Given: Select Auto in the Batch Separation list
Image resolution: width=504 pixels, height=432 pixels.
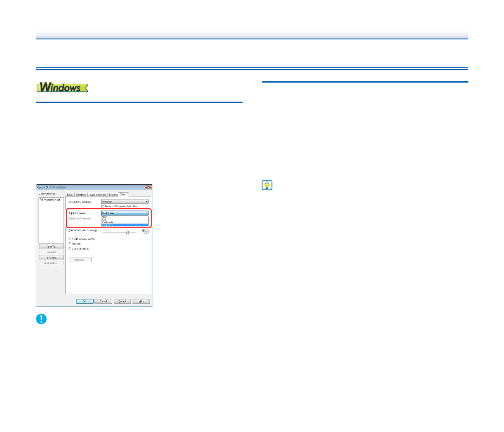Looking at the screenshot, I should tap(104, 219).
